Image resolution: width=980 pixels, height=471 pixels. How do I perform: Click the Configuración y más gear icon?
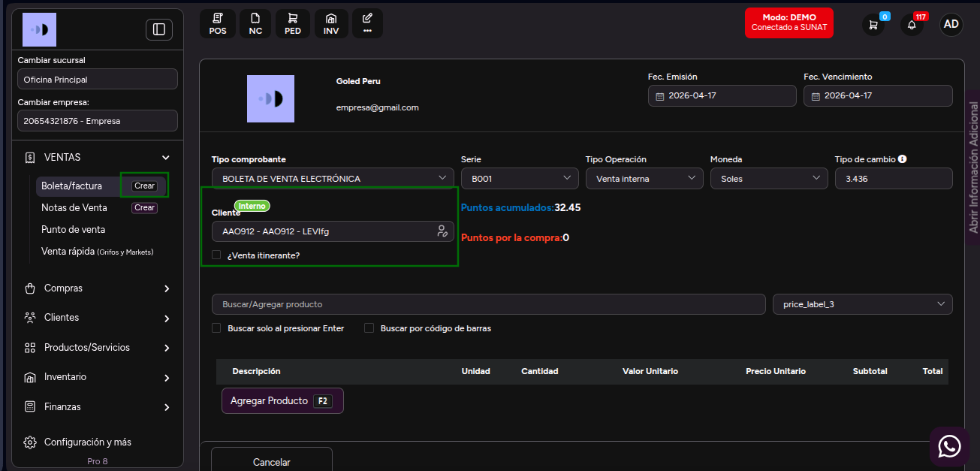click(30, 442)
